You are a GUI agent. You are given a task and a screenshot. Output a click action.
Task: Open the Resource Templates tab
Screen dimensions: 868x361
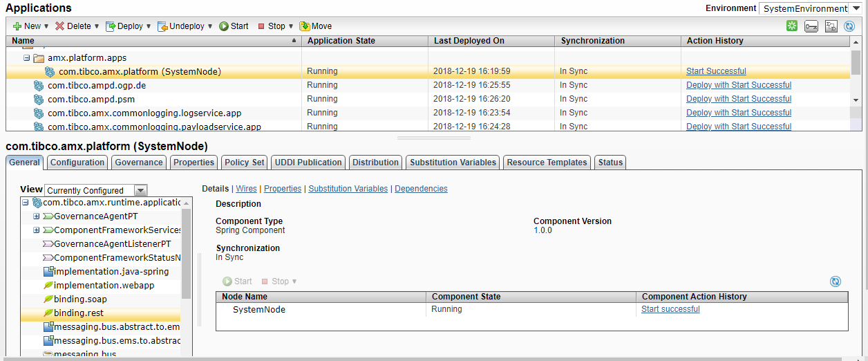547,163
